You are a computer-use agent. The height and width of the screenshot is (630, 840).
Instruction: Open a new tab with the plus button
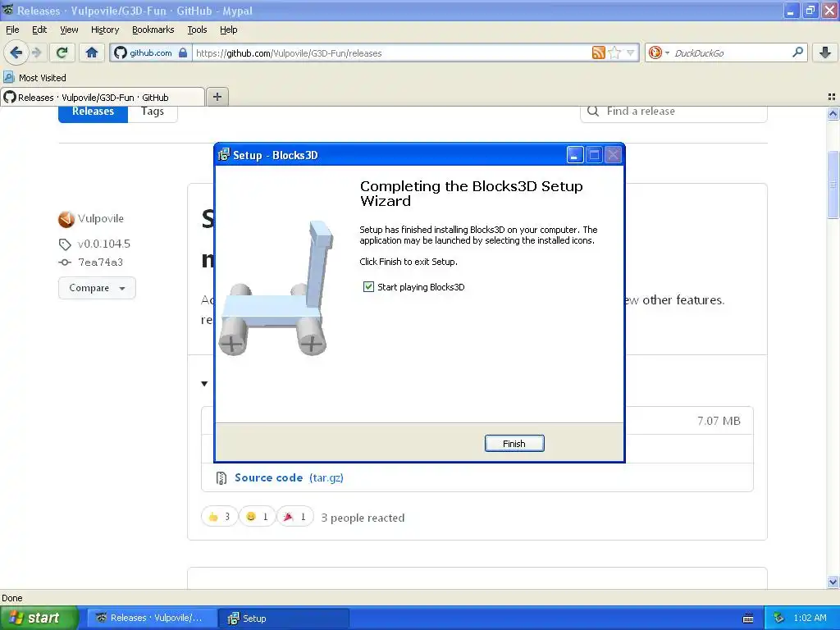pos(217,97)
